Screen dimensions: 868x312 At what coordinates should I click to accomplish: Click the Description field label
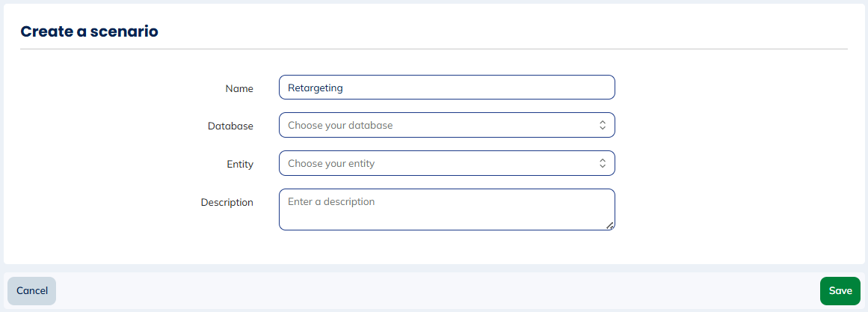[227, 203]
